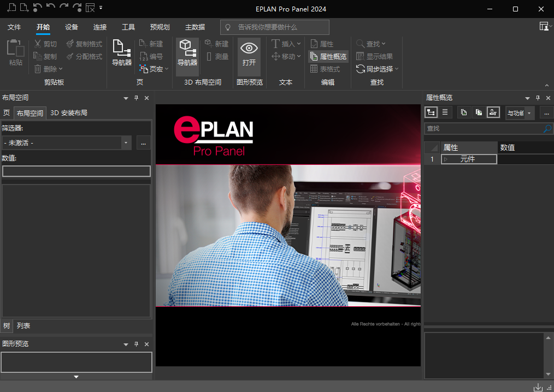Toggle list view in 属性概览 toolbar
The image size is (554, 392).
pos(445,112)
